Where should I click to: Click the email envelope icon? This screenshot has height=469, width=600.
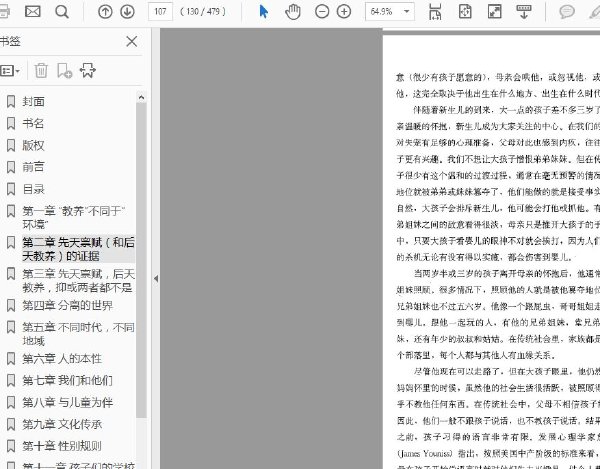[x=33, y=11]
